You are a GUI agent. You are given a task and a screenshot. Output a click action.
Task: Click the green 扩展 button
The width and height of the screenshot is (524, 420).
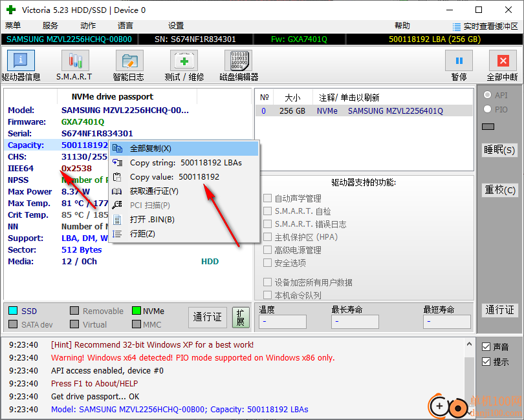(x=241, y=317)
